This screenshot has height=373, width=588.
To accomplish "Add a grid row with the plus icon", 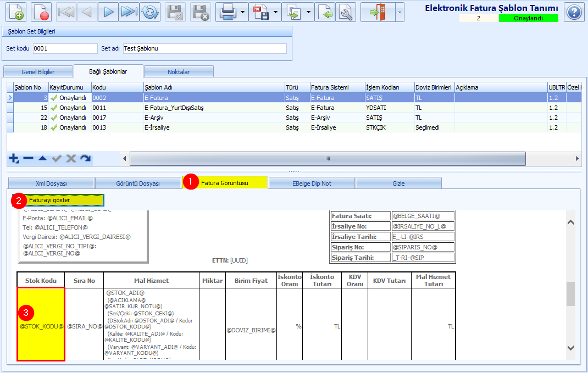I will click(14, 159).
